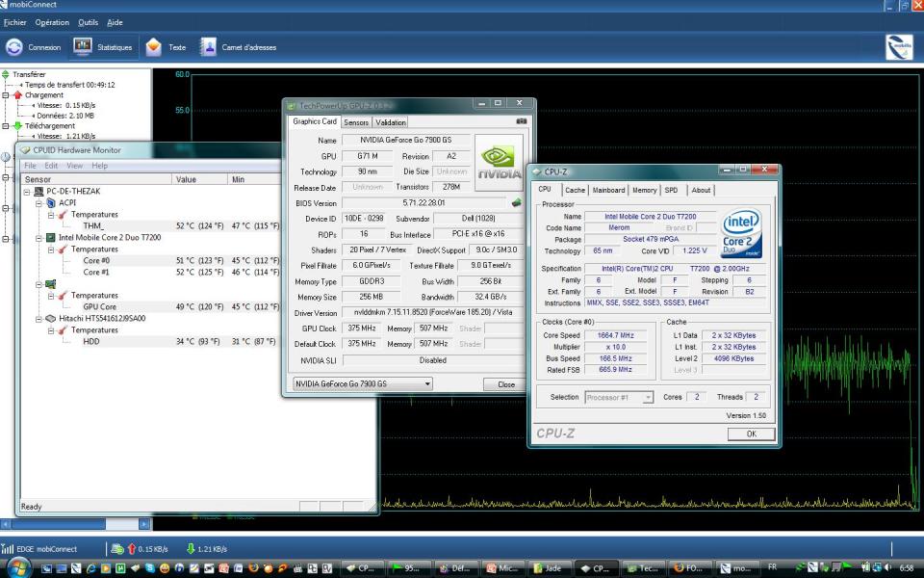Open the View menu in Hardware Monitor
This screenshot has width=924, height=578.
pyautogui.click(x=74, y=166)
